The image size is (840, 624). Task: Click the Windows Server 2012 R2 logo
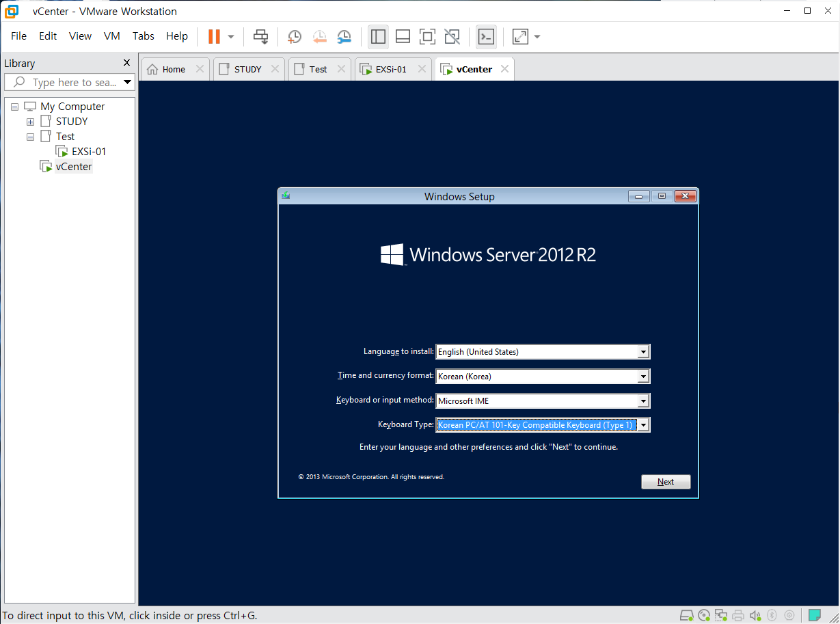[x=488, y=255]
